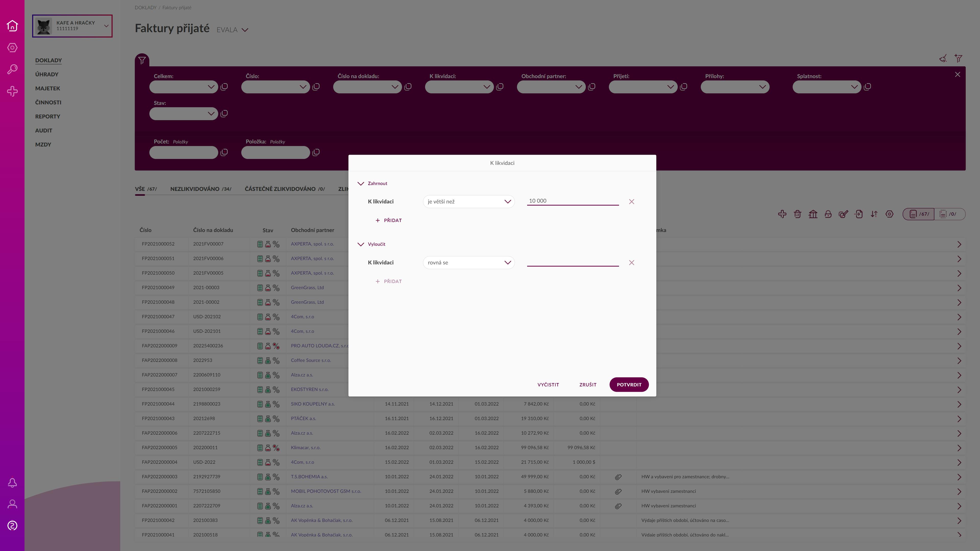Collapse the Vyloučit section
The width and height of the screenshot is (980, 551).
[x=361, y=244]
